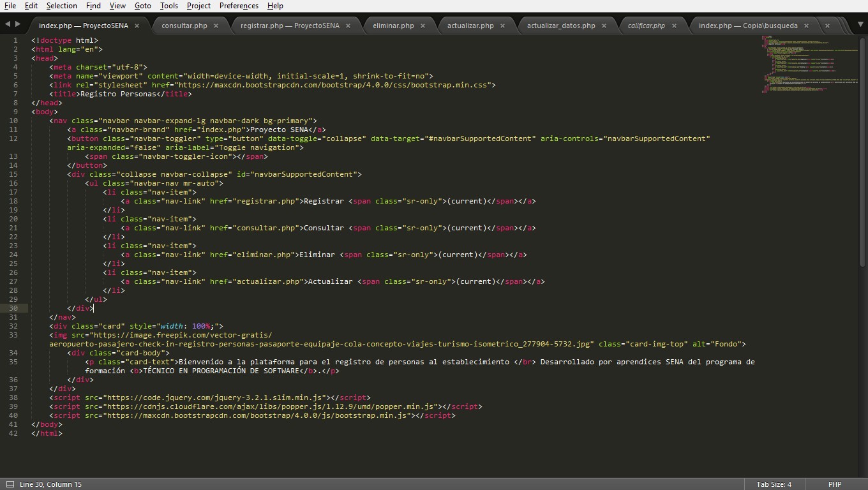Viewport: 868px width, 490px height.
Task: Switch to registrar.php — ProyectoSENA tab
Action: tap(290, 26)
